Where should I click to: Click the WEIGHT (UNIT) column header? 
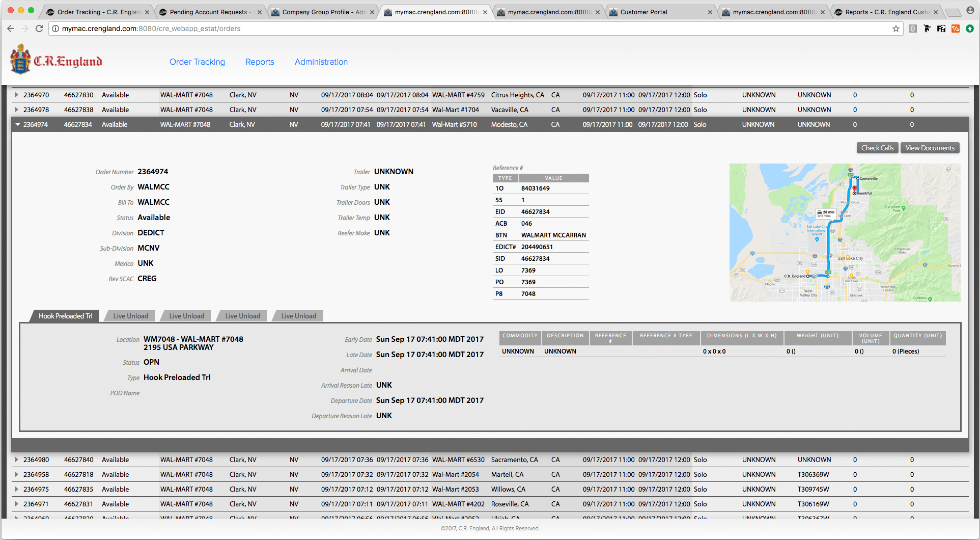coord(818,338)
